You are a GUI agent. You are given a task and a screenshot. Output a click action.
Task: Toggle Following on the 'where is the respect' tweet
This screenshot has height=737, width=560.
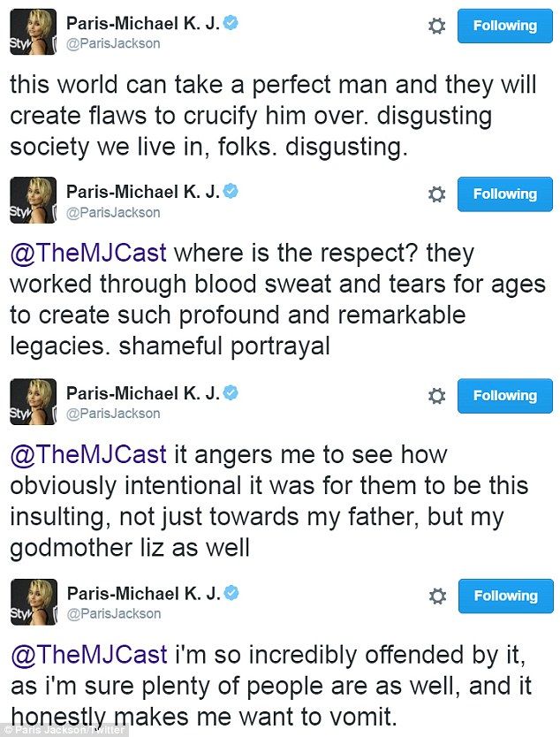[504, 194]
